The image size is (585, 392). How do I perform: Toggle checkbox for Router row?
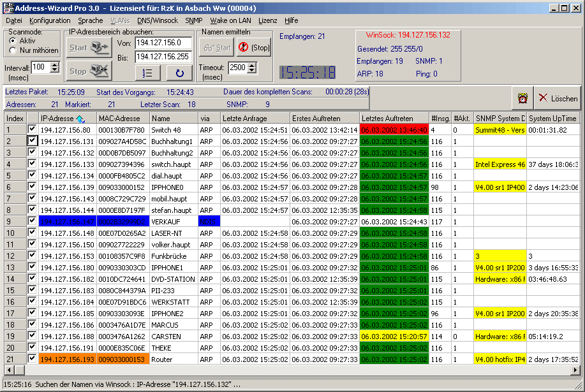tap(32, 359)
